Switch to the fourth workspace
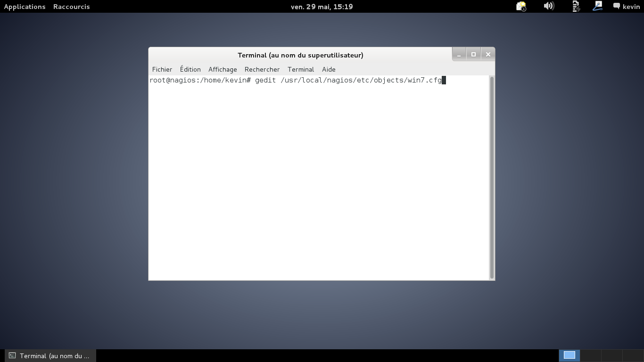 click(633, 355)
